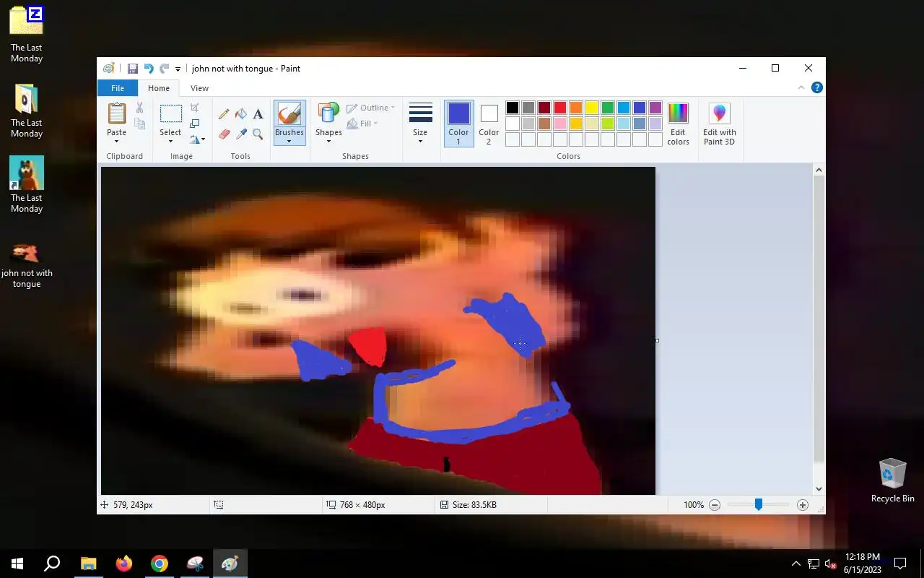The image size is (924, 578).
Task: Collapse the ribbon with chevron
Action: pyautogui.click(x=801, y=87)
